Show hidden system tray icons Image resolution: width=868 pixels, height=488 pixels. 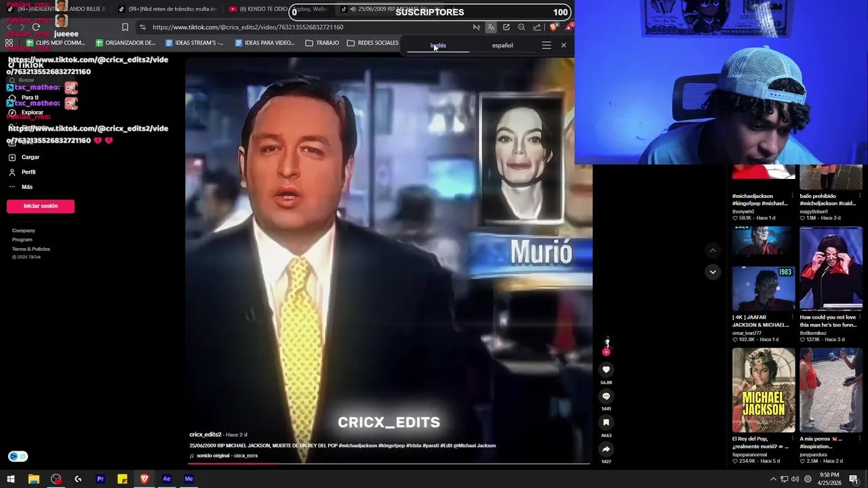click(x=773, y=479)
